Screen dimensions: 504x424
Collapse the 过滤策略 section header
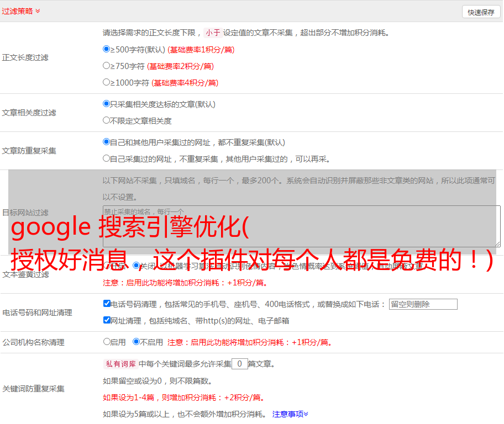pos(21,11)
